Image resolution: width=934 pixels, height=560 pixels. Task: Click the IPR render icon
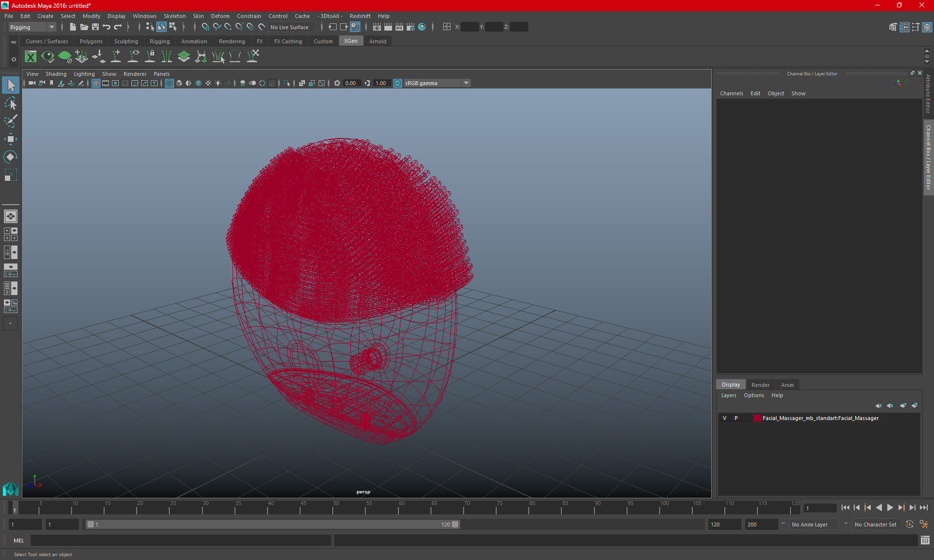click(x=399, y=27)
